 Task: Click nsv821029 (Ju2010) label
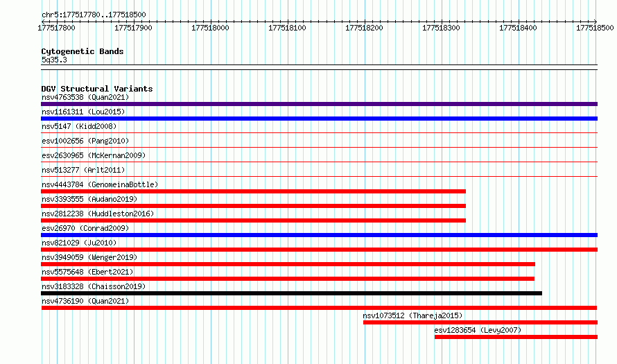[79, 243]
